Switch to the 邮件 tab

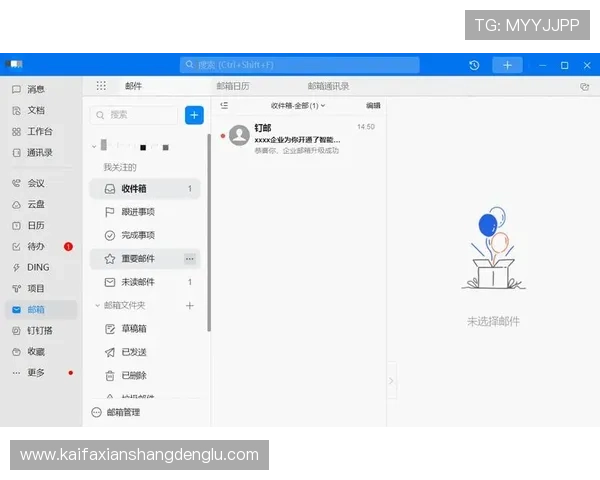134,86
